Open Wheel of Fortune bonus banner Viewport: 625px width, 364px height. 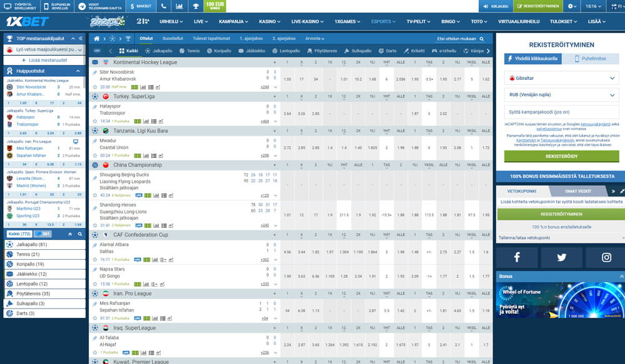tap(561, 301)
